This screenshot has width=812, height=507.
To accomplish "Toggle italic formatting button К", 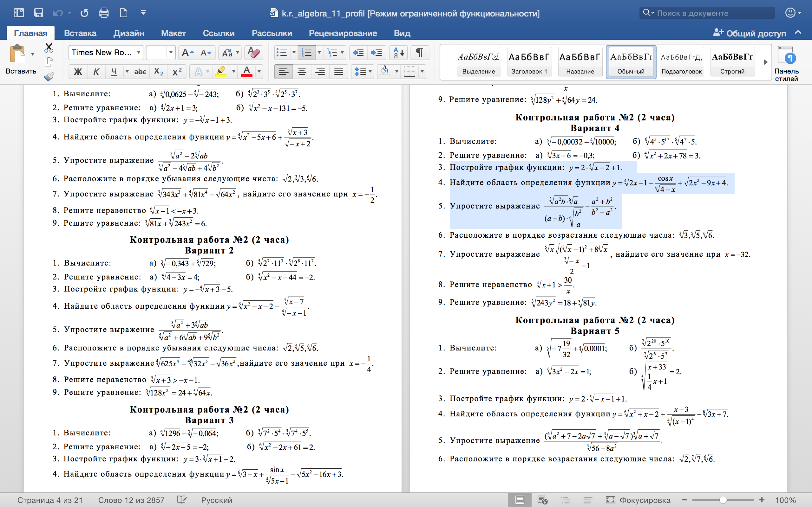I will (x=96, y=71).
